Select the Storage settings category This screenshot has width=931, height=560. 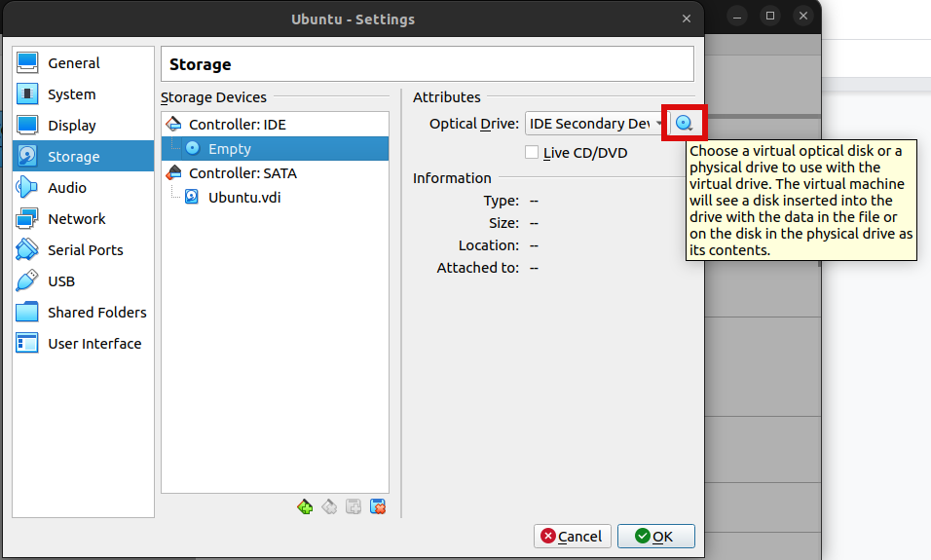[83, 156]
